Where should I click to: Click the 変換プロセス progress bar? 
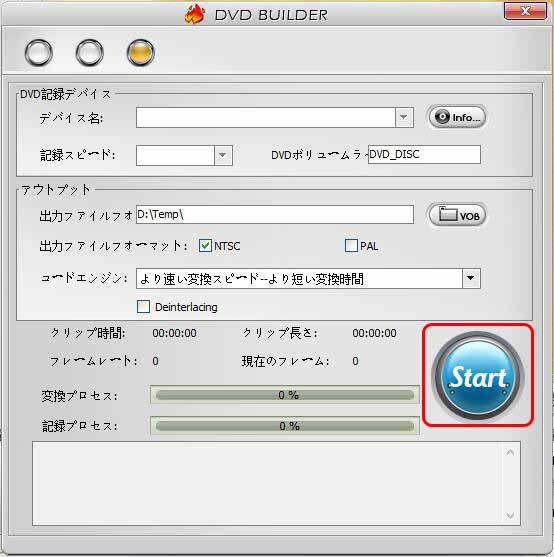(x=285, y=395)
